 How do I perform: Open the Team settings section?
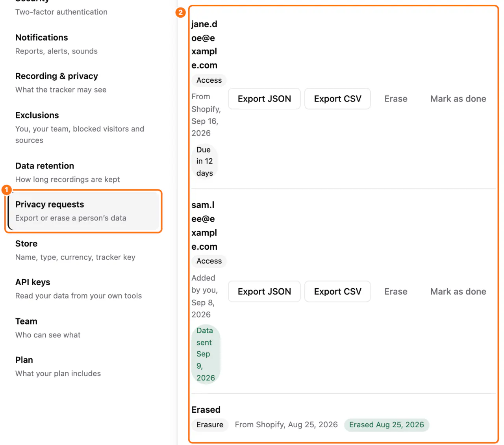point(83,328)
